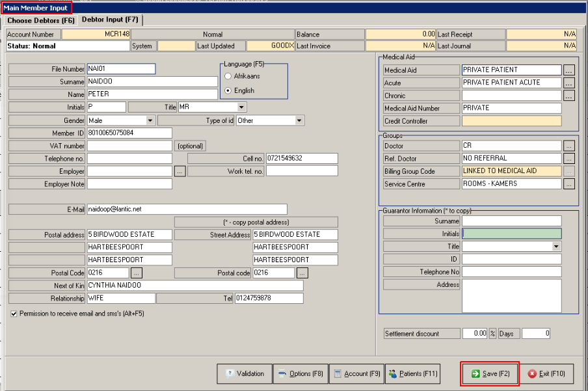Image resolution: width=588 pixels, height=391 pixels.
Task: Open the Acute plan lookup ellipsis button
Action: click(569, 83)
